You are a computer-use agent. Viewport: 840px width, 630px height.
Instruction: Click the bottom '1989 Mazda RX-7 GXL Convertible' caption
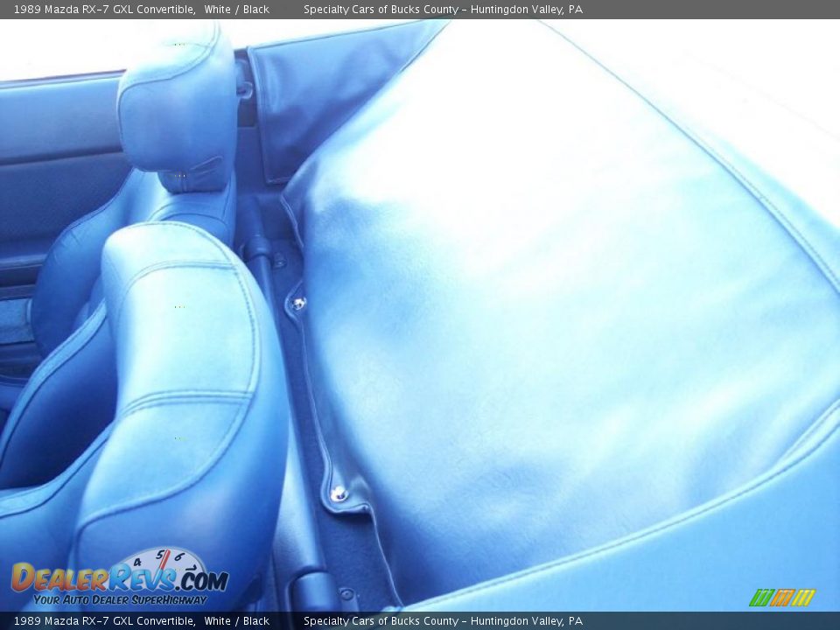point(104,621)
